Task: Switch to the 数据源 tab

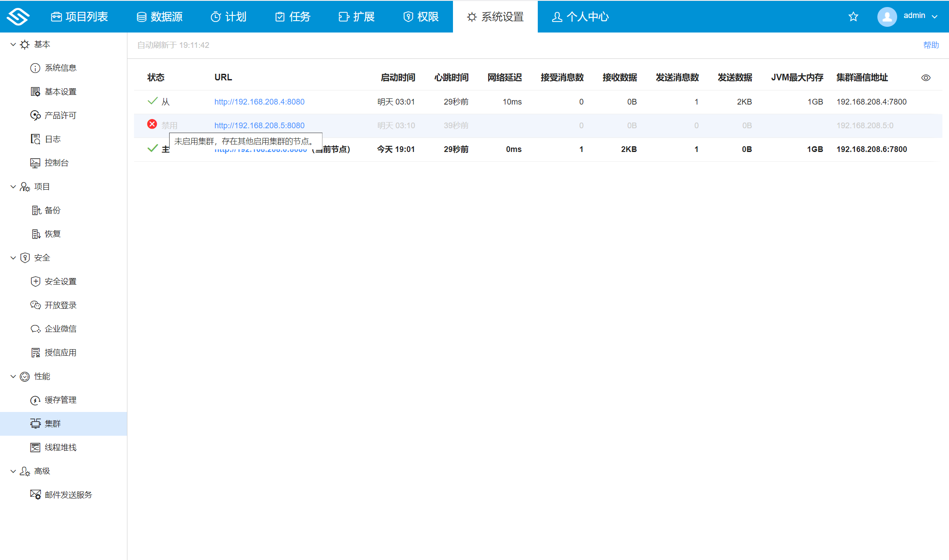Action: 159,16
